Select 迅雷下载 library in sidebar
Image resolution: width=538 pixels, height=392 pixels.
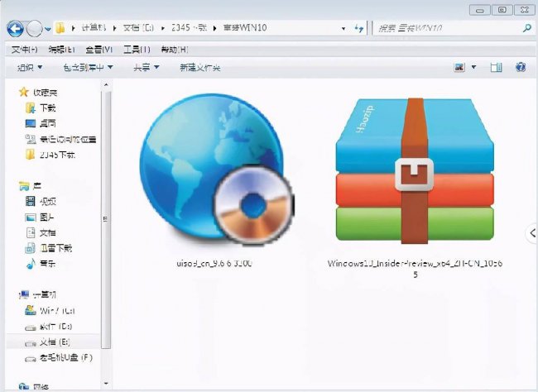pos(48,248)
